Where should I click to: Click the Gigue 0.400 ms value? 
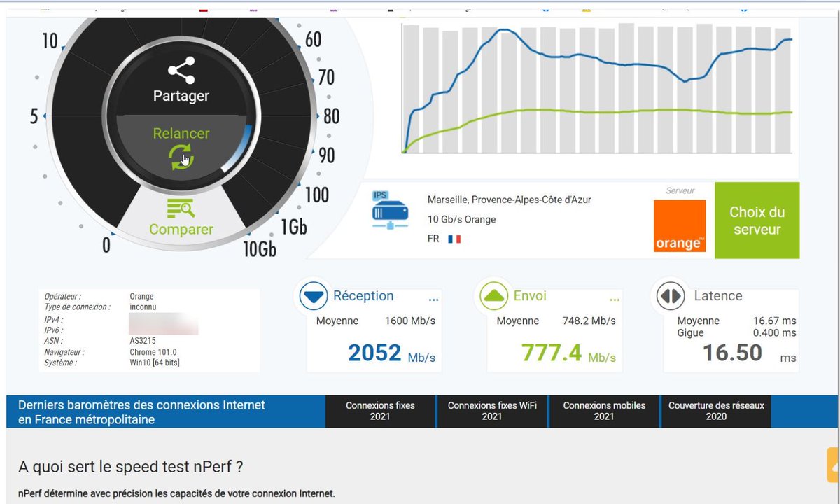(x=775, y=332)
